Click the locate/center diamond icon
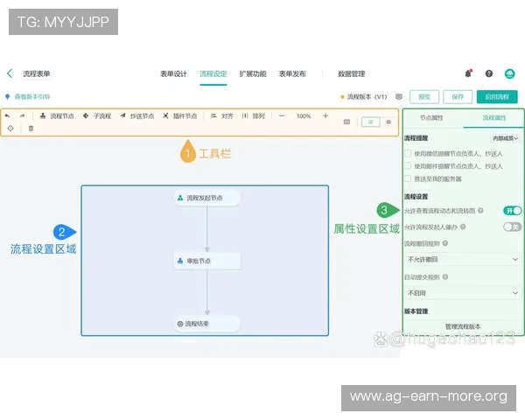 pos(10,129)
